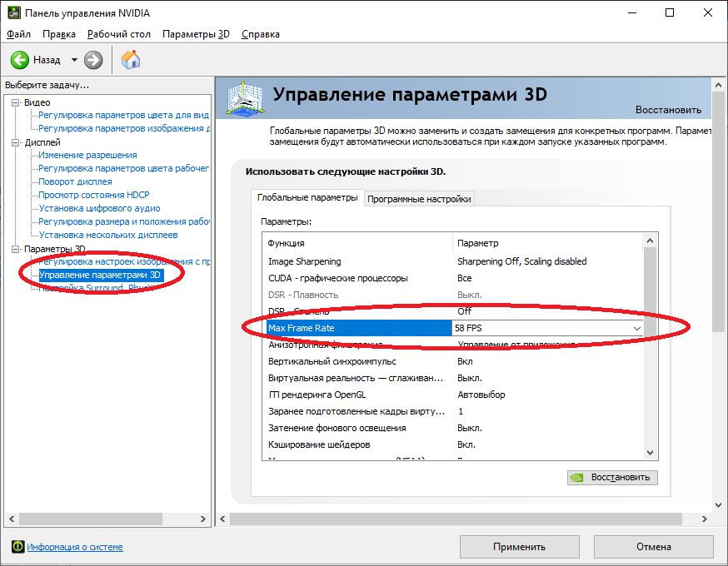Image resolution: width=728 pixels, height=566 pixels.
Task: Open Max Frame Rate value dropdown
Action: [x=637, y=329]
